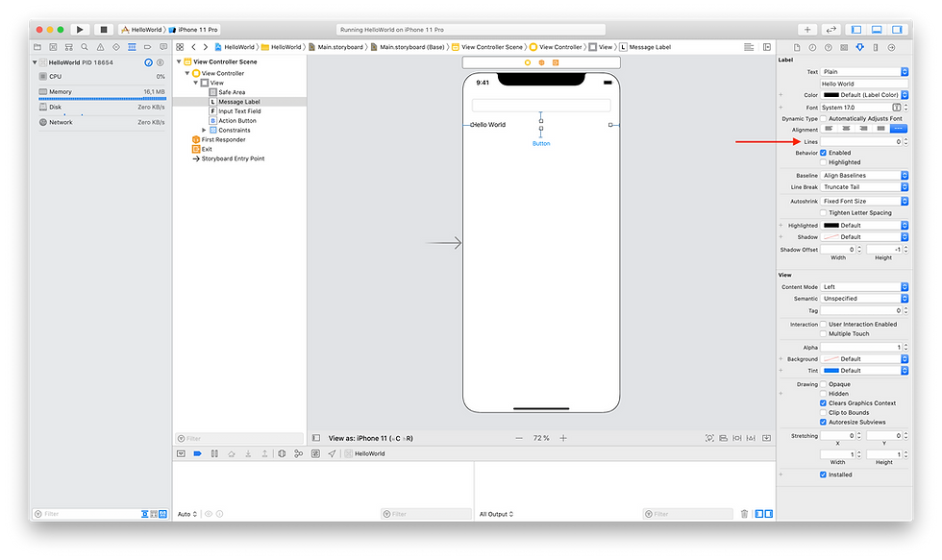Toggle the code review arrows button
942x560 pixels.
(x=830, y=30)
